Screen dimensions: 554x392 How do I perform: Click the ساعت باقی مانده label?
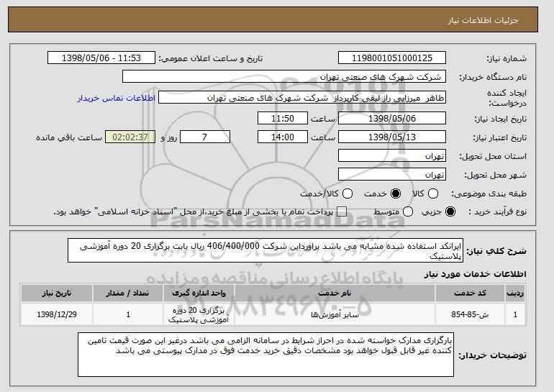pyautogui.click(x=69, y=137)
